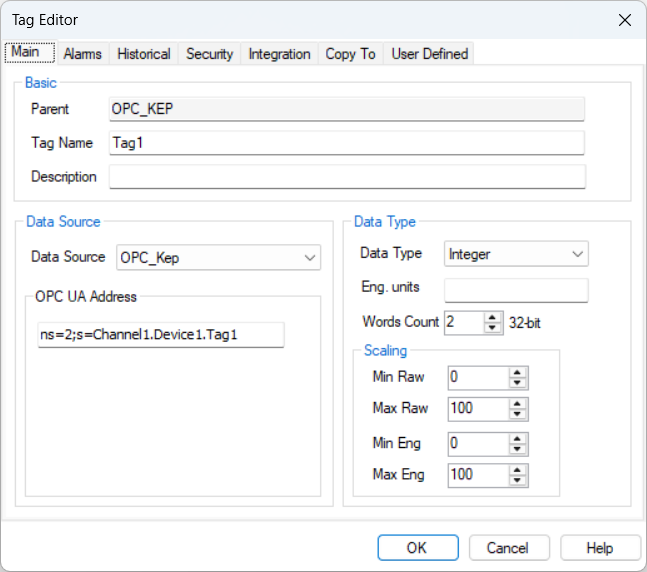Click the Description text field
Viewport: 647px width, 572px height.
pos(346,177)
